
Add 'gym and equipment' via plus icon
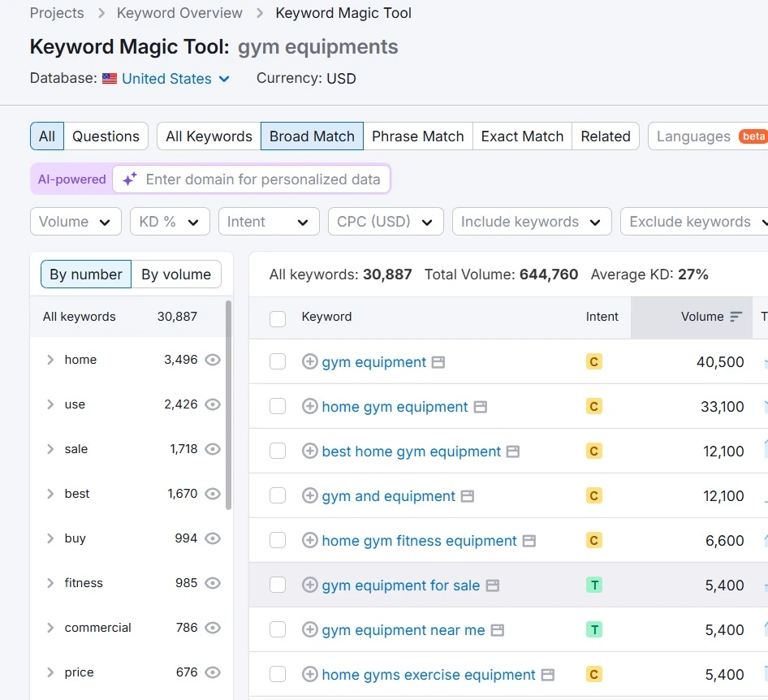pos(309,495)
